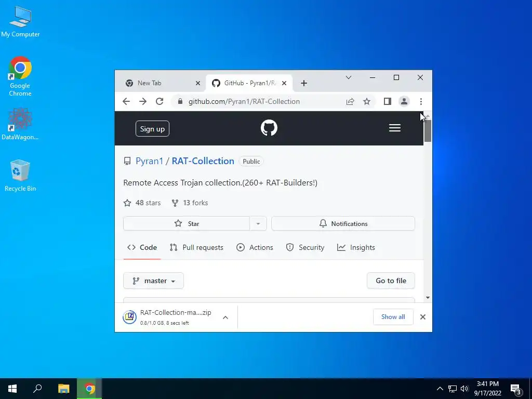
Task: Click the 48 stars link
Action: 142,203
